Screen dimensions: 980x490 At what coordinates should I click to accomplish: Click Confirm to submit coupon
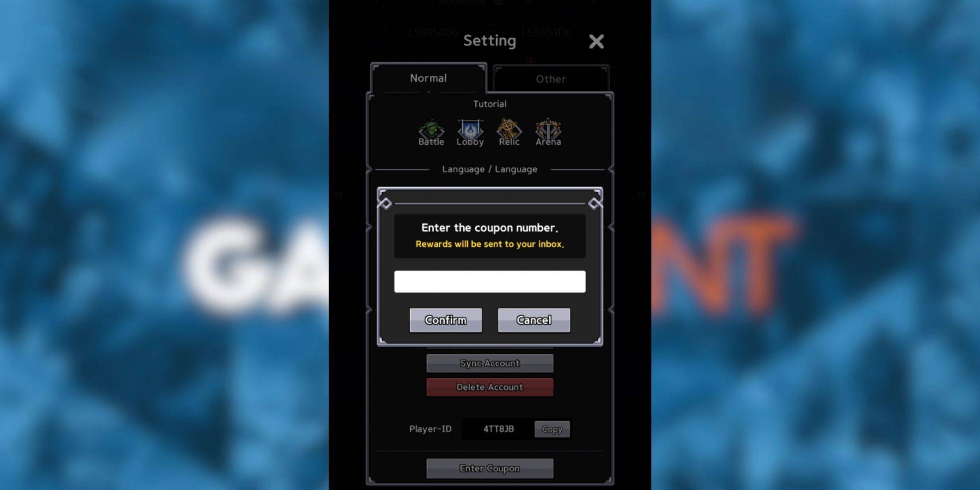(445, 319)
